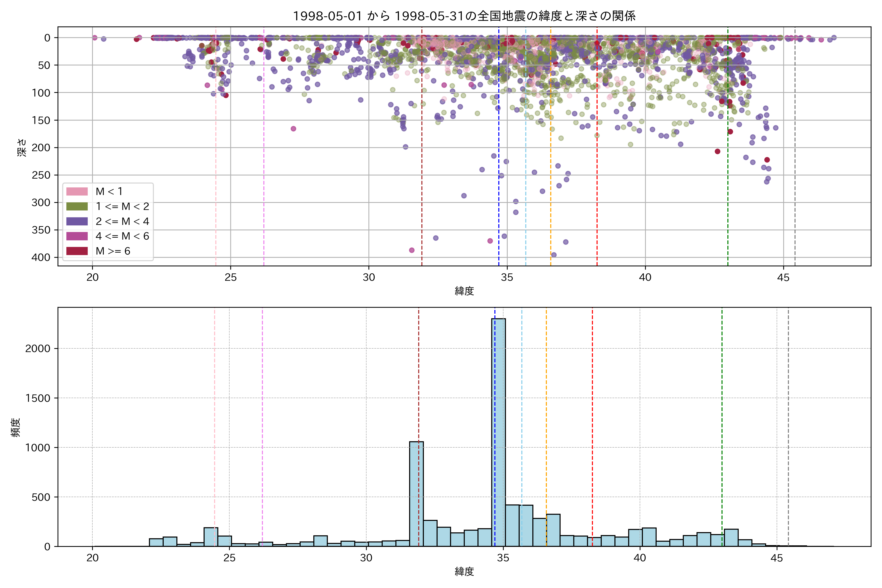Image resolution: width=882 pixels, height=588 pixels.
Task: Click the olive '1 <= M < 2' legend swatch
Action: click(77, 207)
